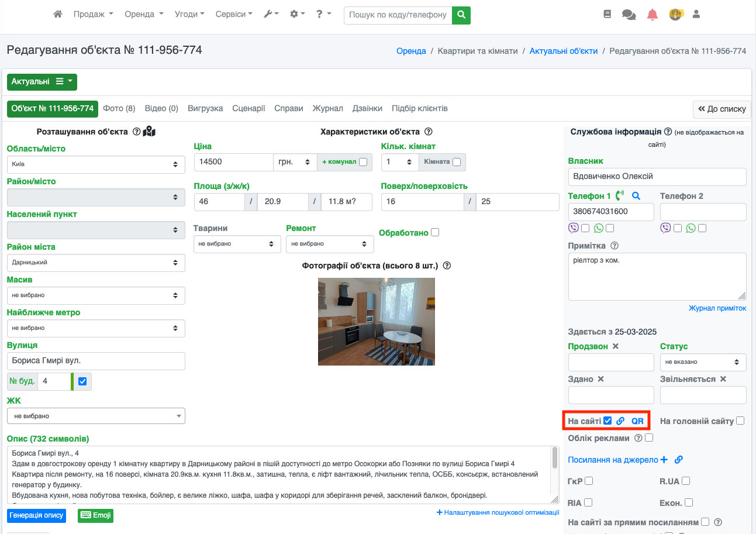Click into the Ціна input field
Screen dimensions: 756x534
point(233,162)
